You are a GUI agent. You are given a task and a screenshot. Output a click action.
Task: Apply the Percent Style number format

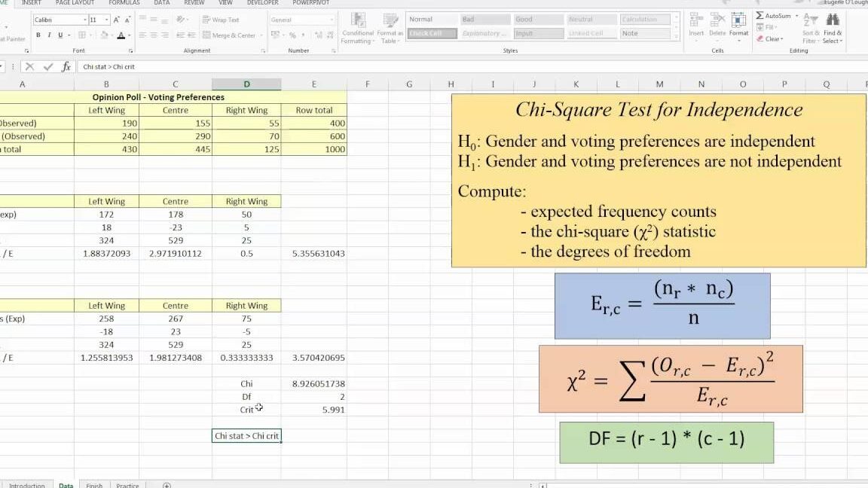click(293, 35)
